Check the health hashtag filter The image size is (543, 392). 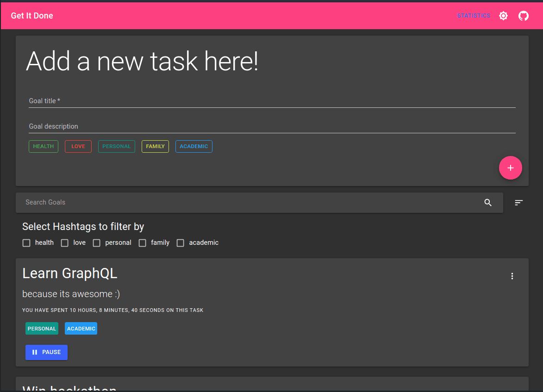(x=26, y=243)
